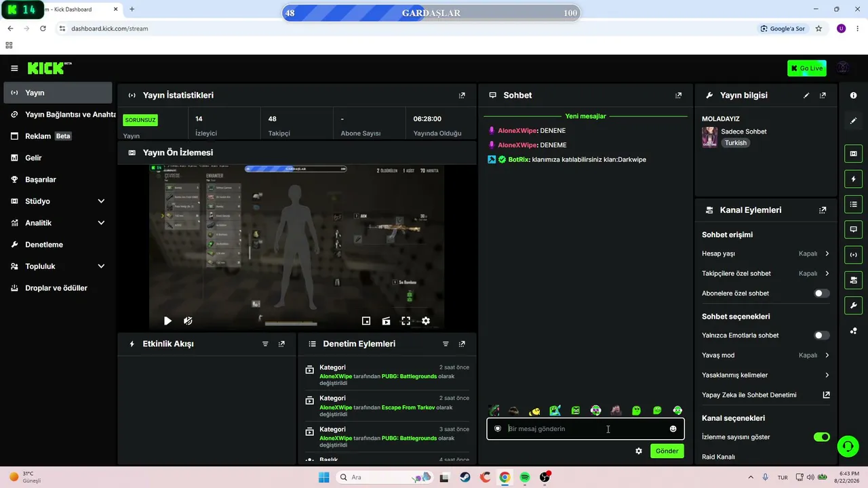Screen dimensions: 868x488
Task: Click the profile avatar in the Kick header
Action: (x=843, y=68)
